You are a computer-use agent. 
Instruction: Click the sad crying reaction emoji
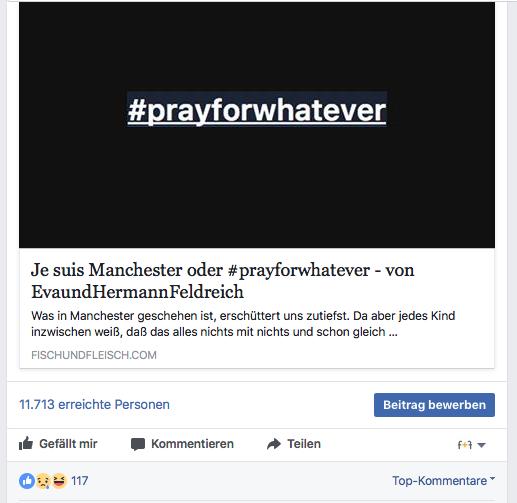43,481
